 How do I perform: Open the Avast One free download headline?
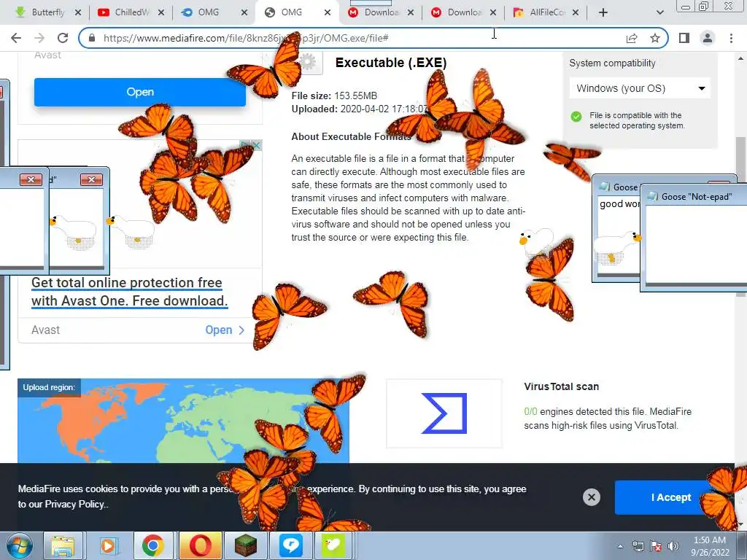[x=129, y=292]
